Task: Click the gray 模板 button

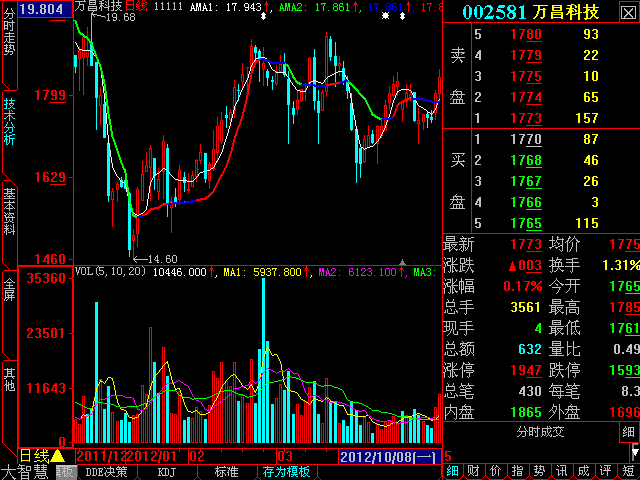Action: [x=66, y=472]
